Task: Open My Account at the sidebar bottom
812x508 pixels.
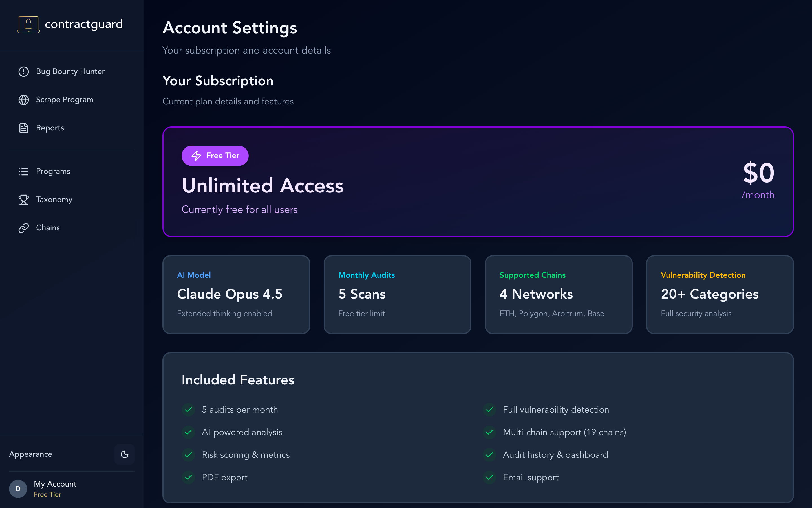Action: click(72, 489)
